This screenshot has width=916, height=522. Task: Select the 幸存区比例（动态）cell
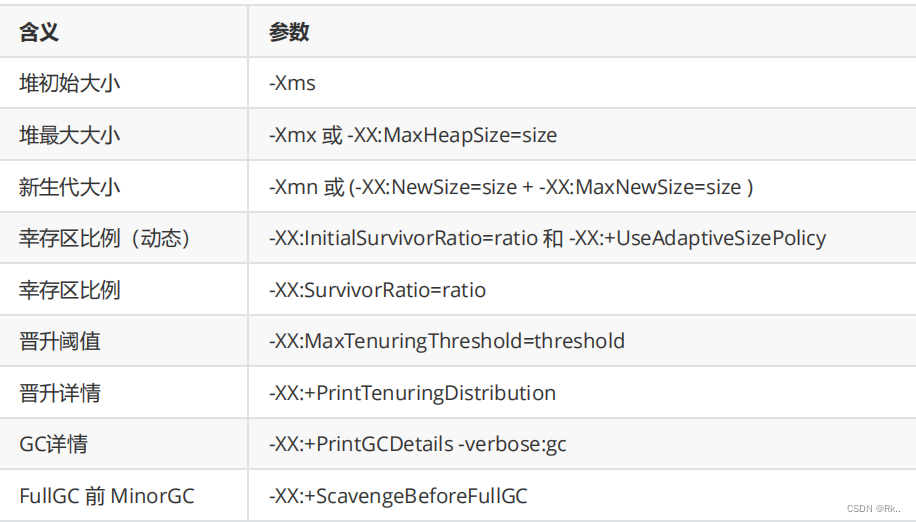[x=105, y=238]
